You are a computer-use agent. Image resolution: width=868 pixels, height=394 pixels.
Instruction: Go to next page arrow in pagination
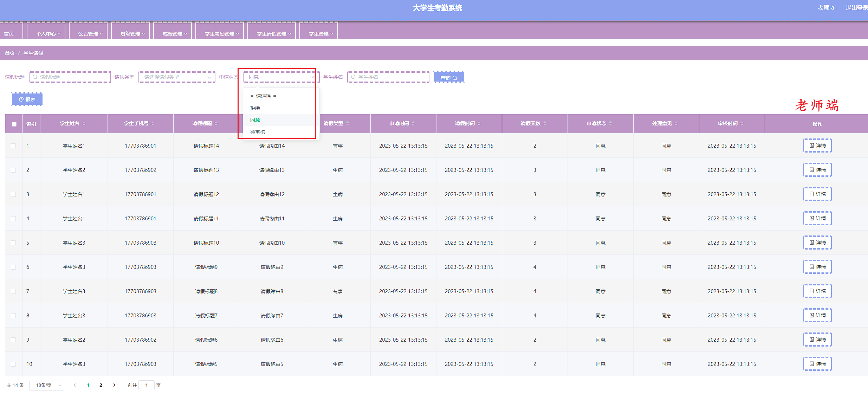(x=114, y=385)
